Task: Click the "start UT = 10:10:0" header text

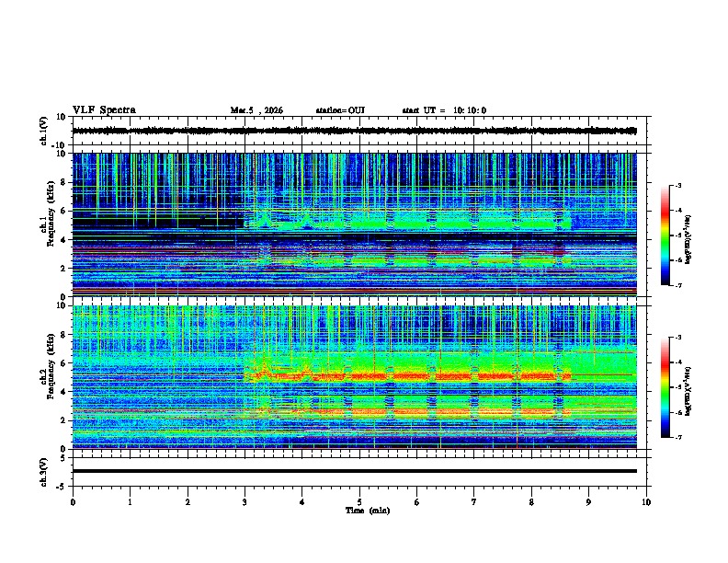Action: click(444, 110)
